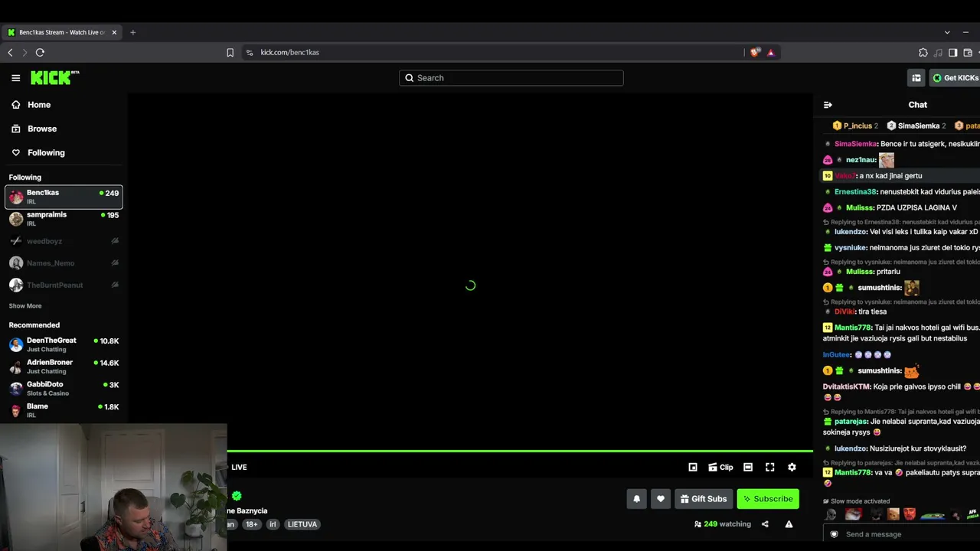Open the browser extensions puzzle icon

point(923,52)
